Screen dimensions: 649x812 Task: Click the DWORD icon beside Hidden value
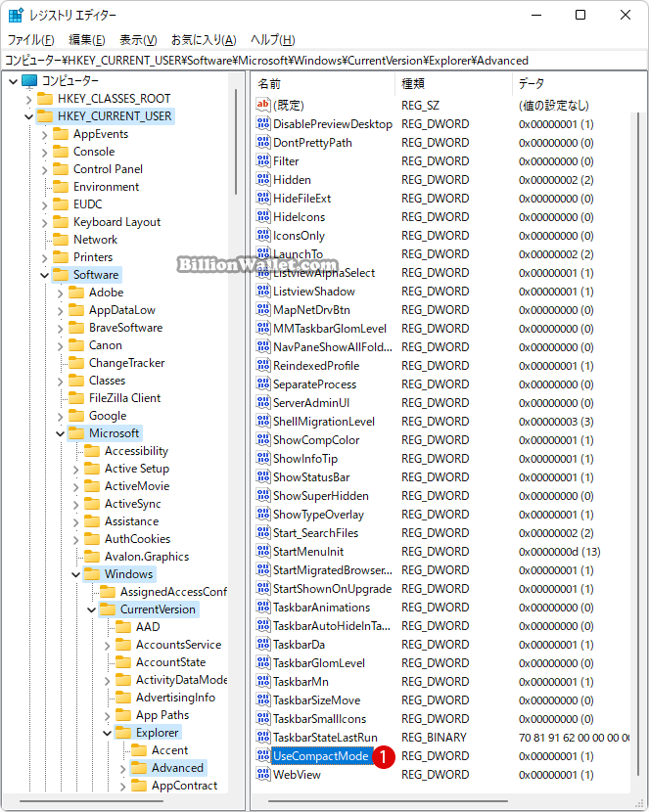click(263, 179)
